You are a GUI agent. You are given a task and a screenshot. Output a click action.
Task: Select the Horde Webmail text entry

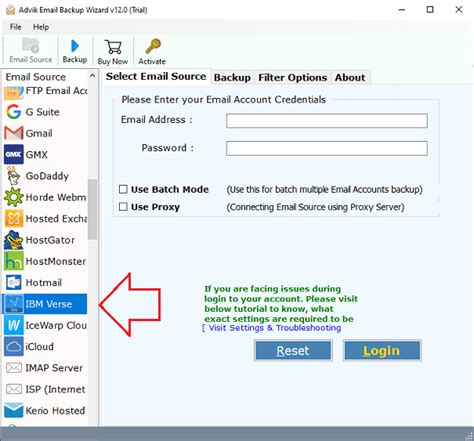coord(56,197)
